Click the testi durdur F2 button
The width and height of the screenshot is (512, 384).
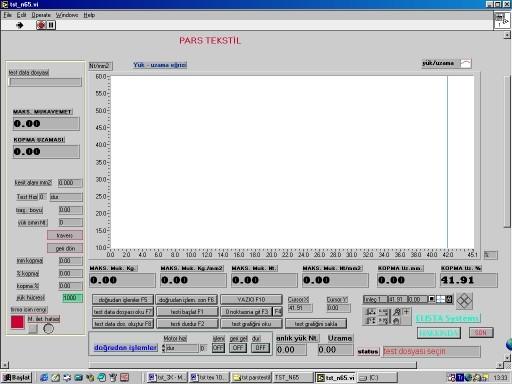click(x=187, y=324)
